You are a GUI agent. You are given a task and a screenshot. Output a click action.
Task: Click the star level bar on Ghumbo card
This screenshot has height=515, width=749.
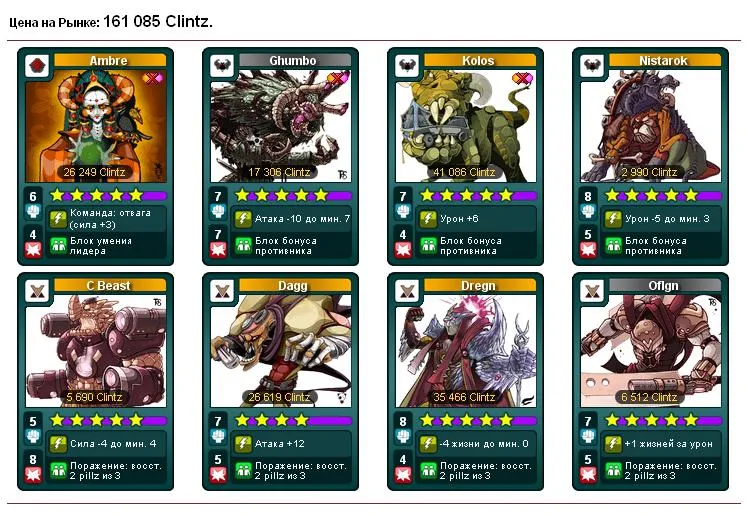click(293, 195)
